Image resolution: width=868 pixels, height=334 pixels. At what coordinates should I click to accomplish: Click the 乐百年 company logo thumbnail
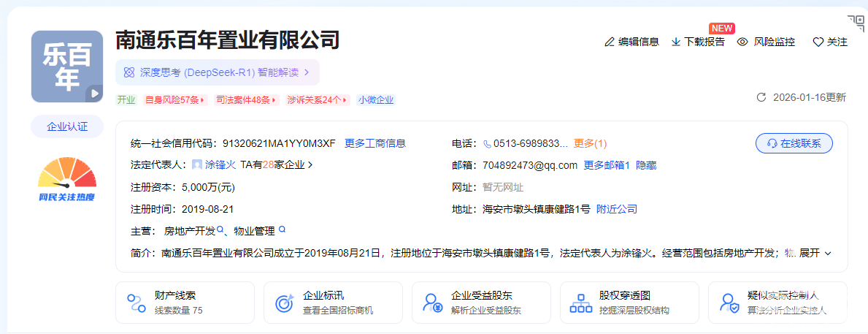67,67
